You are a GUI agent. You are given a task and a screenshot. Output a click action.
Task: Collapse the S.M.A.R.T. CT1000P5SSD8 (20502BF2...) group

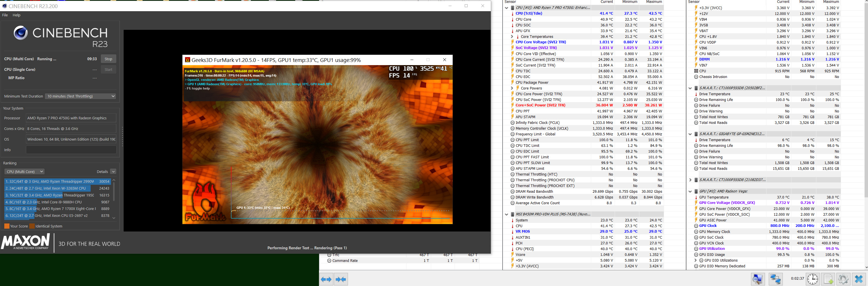click(x=690, y=88)
